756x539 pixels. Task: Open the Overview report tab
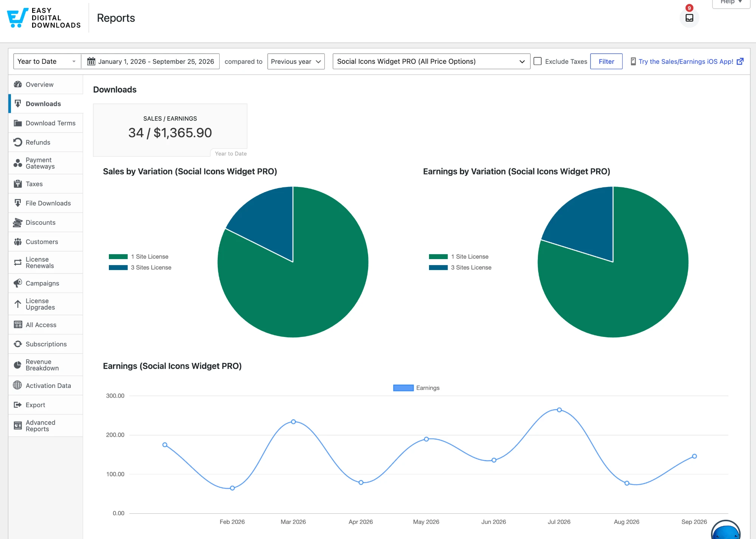pyautogui.click(x=46, y=84)
